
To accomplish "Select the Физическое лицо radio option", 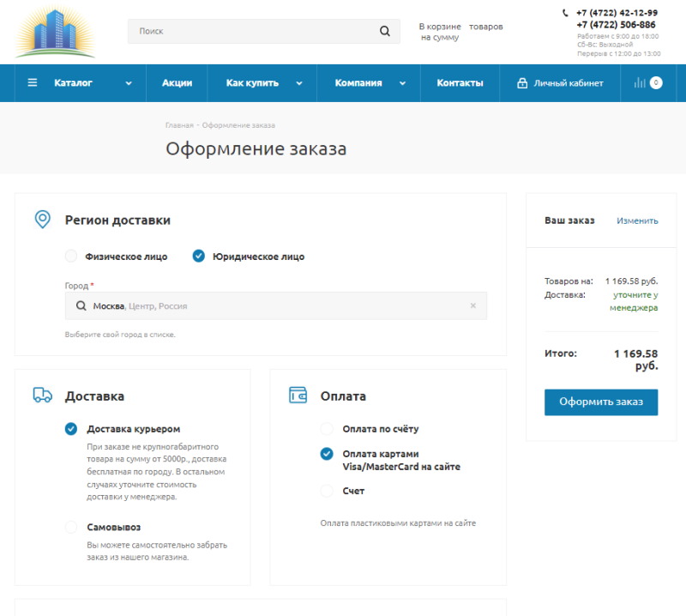I will [x=71, y=256].
